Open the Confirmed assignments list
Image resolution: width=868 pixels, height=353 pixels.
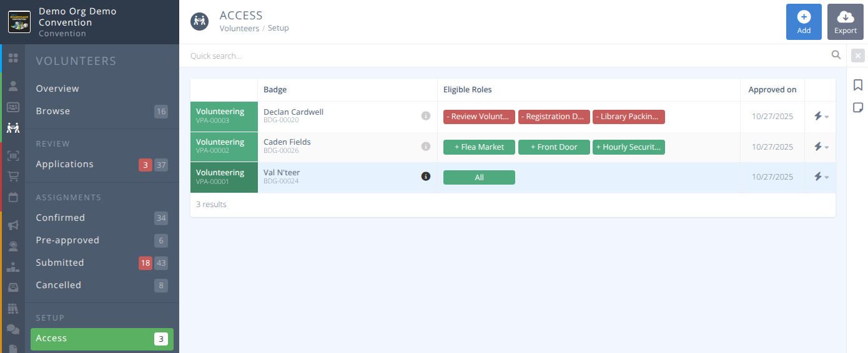(x=61, y=218)
